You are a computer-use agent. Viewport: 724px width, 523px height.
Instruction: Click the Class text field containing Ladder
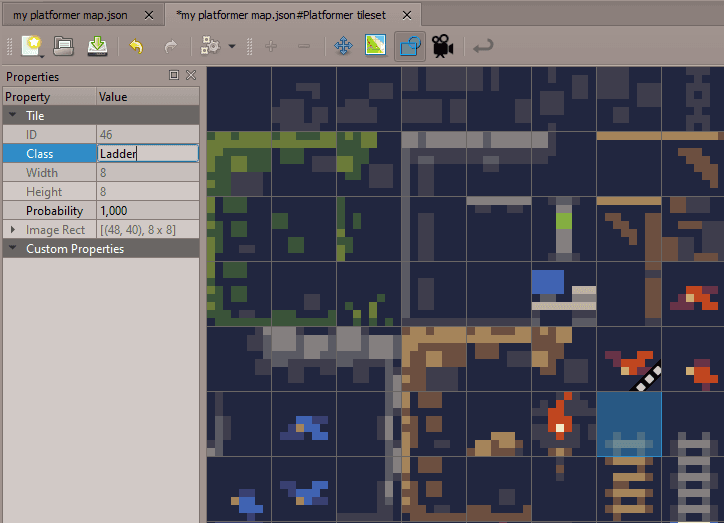click(x=147, y=154)
